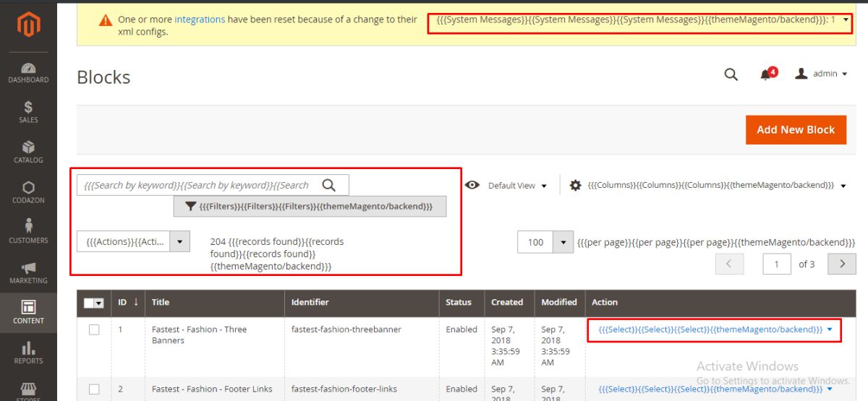Click the 204 records found text
The height and width of the screenshot is (401, 868).
point(277,254)
